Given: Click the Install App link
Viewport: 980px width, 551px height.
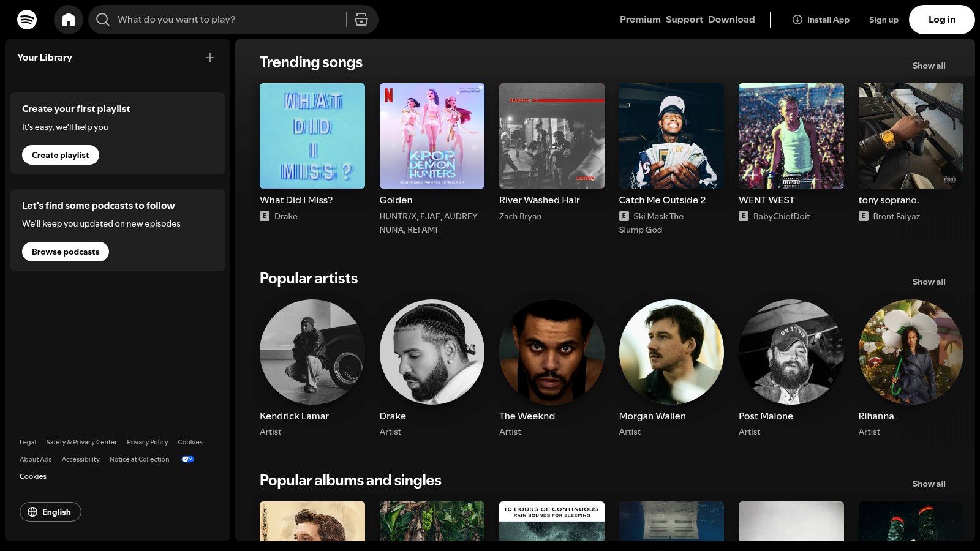Looking at the screenshot, I should [x=821, y=20].
